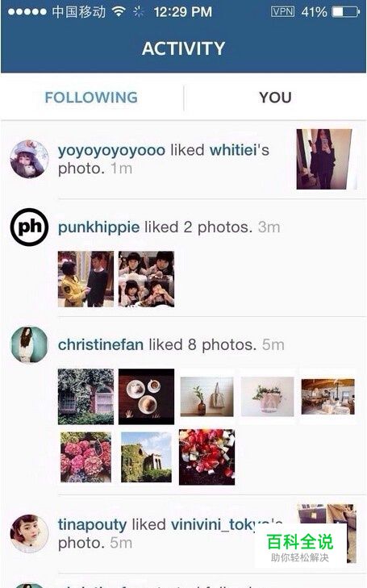
Task: Switch to the YOU tab
Action: click(x=275, y=98)
